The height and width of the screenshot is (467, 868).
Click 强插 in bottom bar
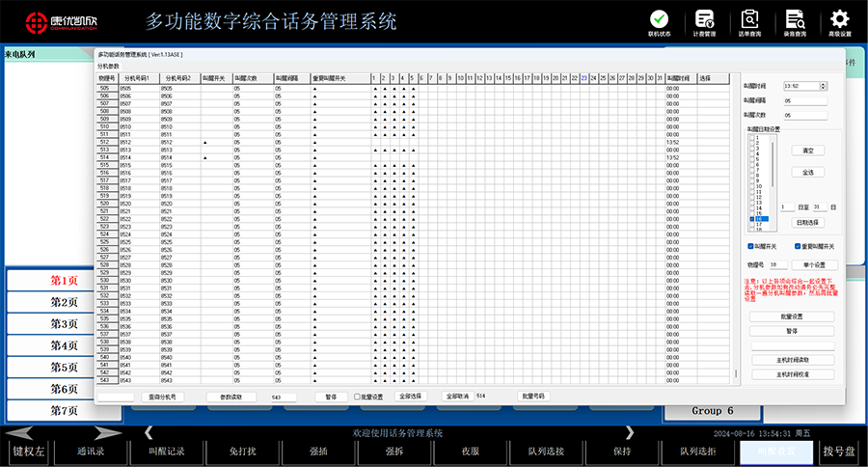(318, 452)
